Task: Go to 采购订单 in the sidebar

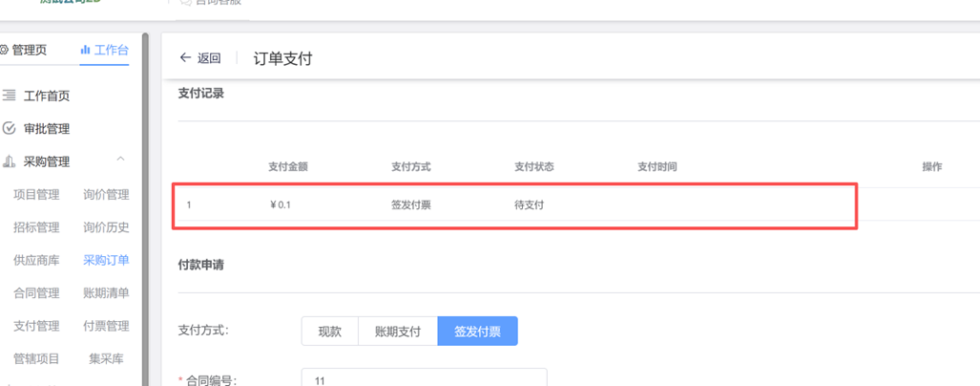Action: coord(106,260)
